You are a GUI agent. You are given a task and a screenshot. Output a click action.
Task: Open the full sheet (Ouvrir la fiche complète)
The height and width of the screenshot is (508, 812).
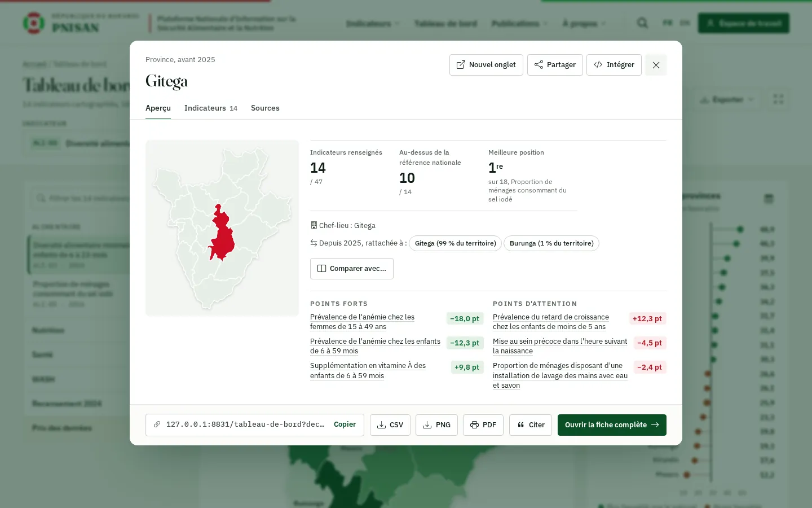click(x=612, y=425)
